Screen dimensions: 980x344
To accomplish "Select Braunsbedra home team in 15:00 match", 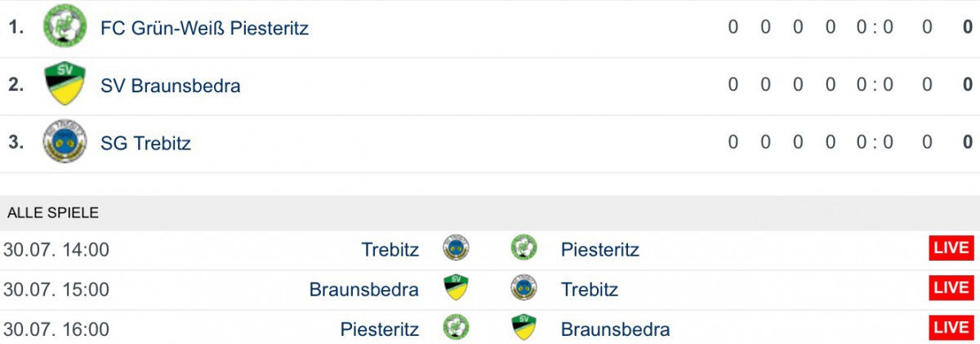I will click(363, 289).
